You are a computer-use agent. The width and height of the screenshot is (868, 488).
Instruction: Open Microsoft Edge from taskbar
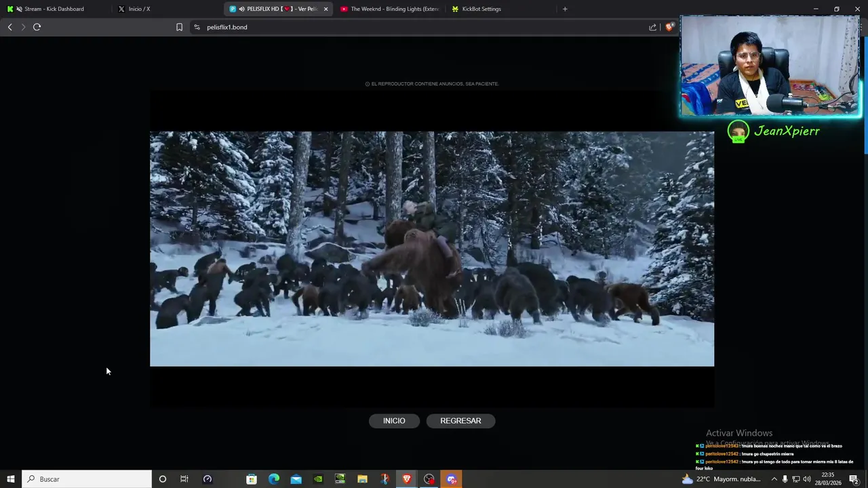click(274, 479)
